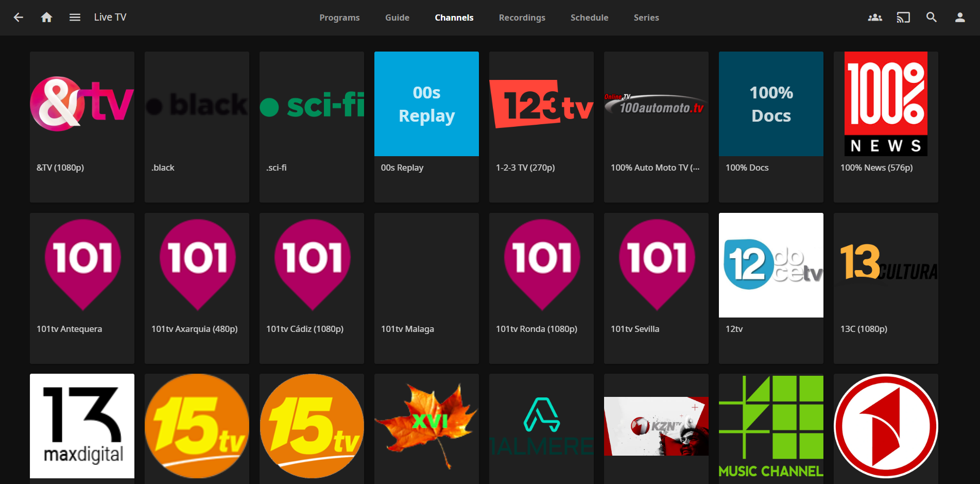Viewport: 980px width, 484px height.
Task: Open the XVI maple leaf logo
Action: pos(426,426)
